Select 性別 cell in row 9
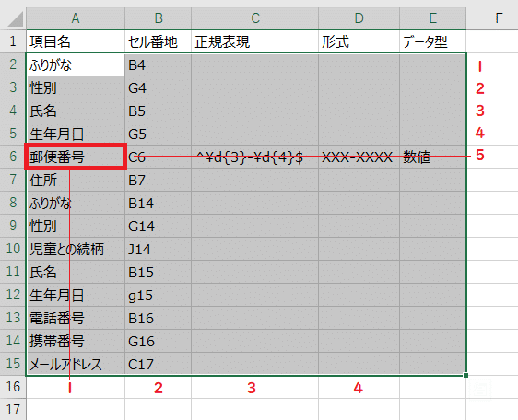 [76, 226]
